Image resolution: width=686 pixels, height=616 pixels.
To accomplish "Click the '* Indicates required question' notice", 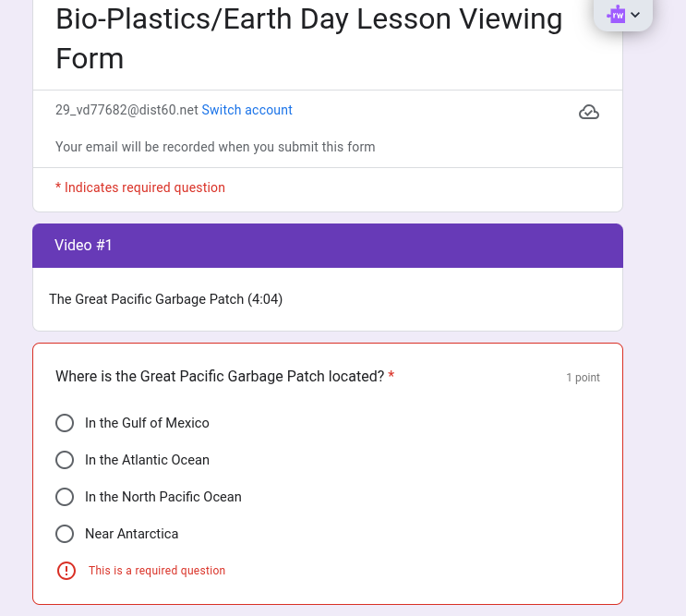I will [x=140, y=187].
